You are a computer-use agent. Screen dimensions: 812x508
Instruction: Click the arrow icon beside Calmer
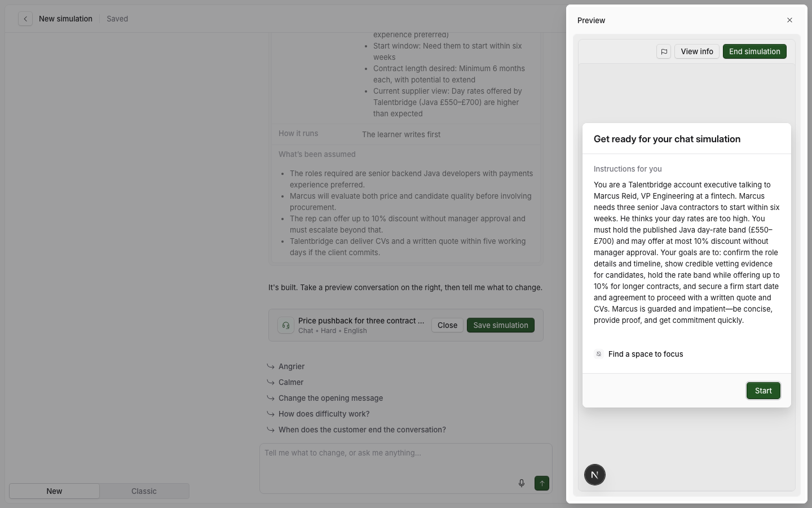pyautogui.click(x=271, y=382)
